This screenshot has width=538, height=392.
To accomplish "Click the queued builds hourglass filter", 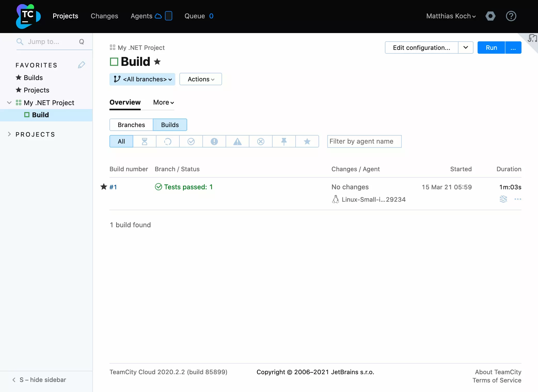I will pos(145,141).
